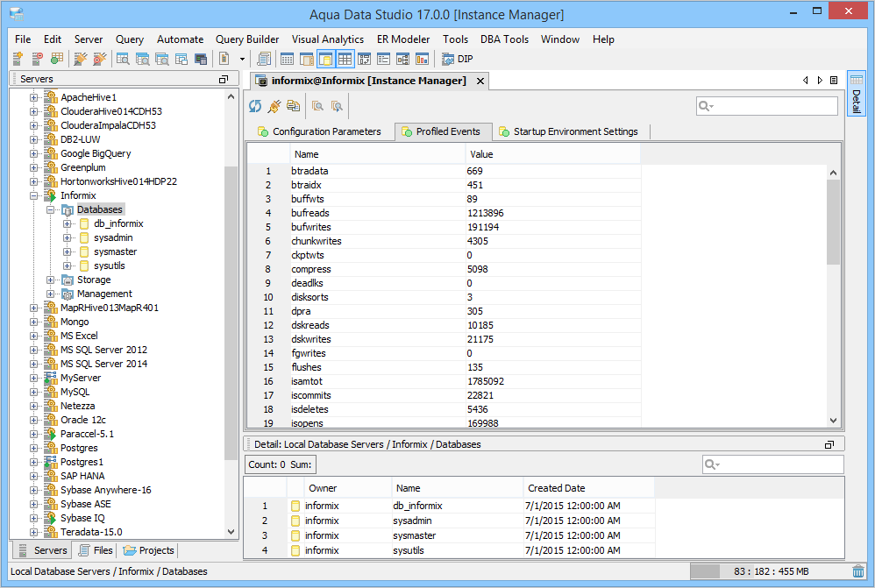Expand the Management tree node
This screenshot has width=875, height=588.
click(51, 294)
